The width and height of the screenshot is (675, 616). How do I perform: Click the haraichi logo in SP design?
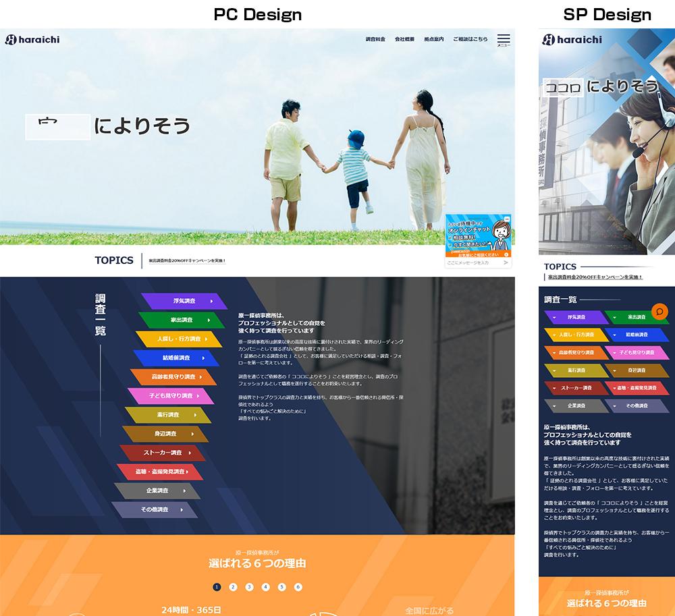(x=573, y=40)
